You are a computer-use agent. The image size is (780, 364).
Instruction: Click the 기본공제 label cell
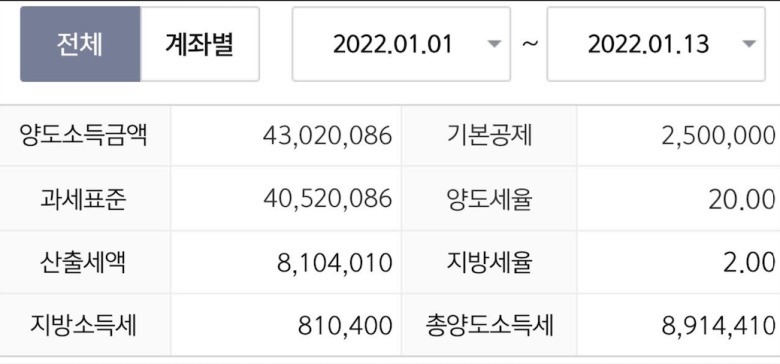(489, 136)
